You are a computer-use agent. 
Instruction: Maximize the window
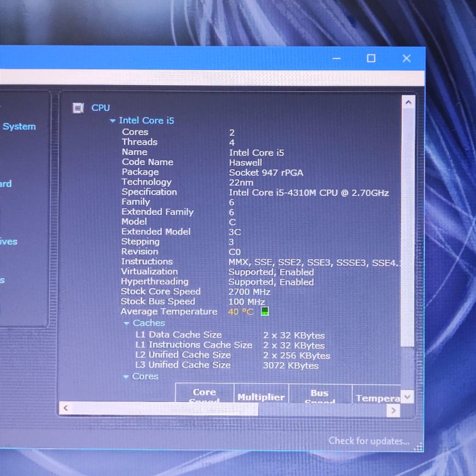371,58
